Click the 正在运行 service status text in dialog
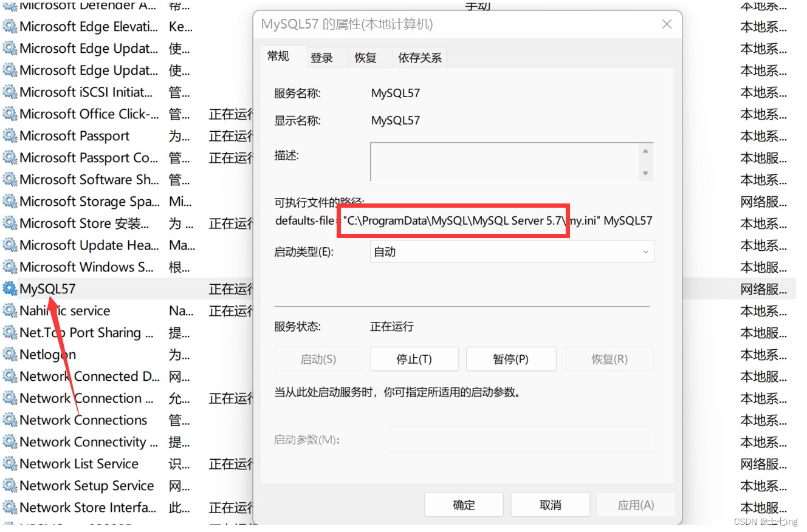The image size is (807, 532). point(392,327)
